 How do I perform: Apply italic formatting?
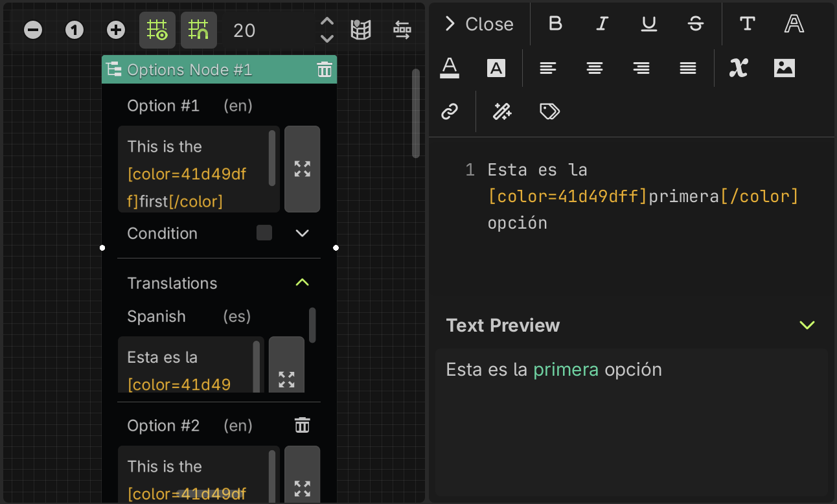pyautogui.click(x=602, y=24)
